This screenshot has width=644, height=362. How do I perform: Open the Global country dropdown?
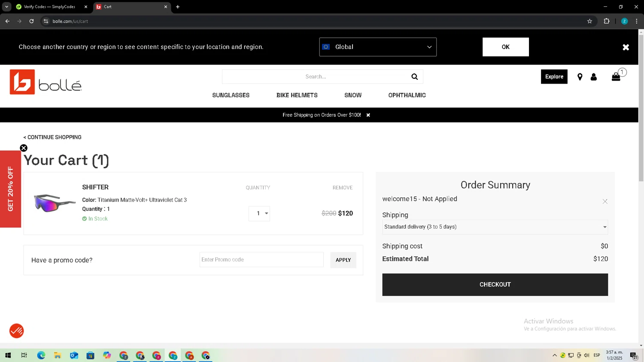[x=378, y=47]
